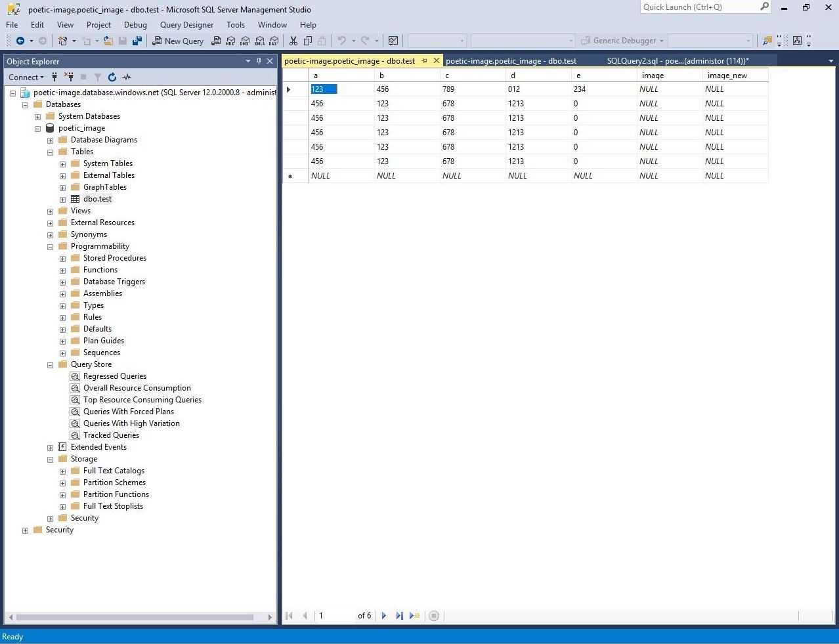Screen dimensions: 839x644
Task: Open an Analysis Services DMX Query
Action: click(x=245, y=41)
